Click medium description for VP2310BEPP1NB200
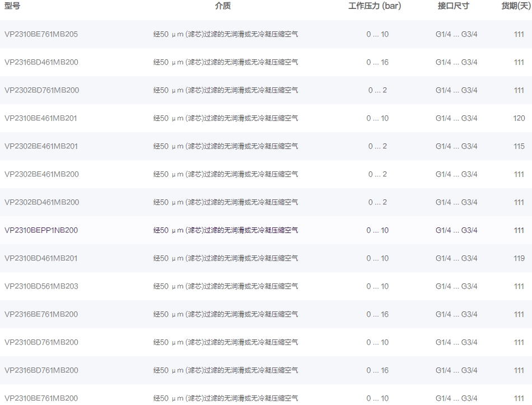This screenshot has height=405, width=532. 226,230
